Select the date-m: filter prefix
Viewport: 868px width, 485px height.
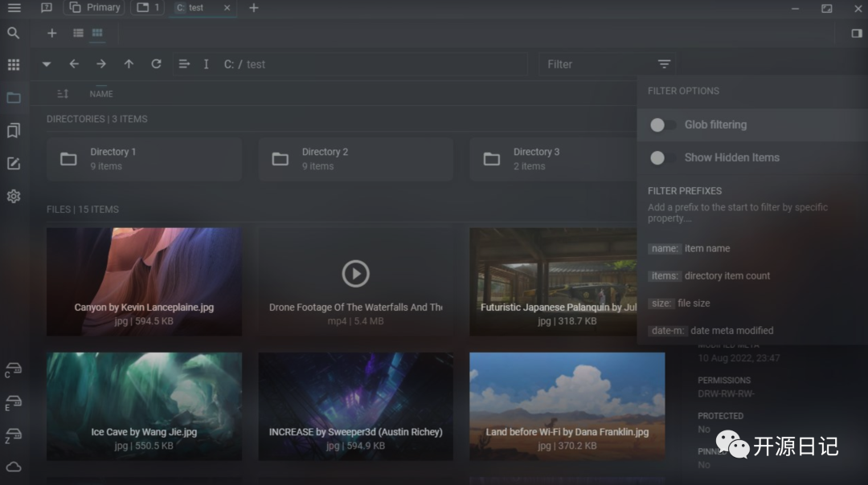(668, 331)
